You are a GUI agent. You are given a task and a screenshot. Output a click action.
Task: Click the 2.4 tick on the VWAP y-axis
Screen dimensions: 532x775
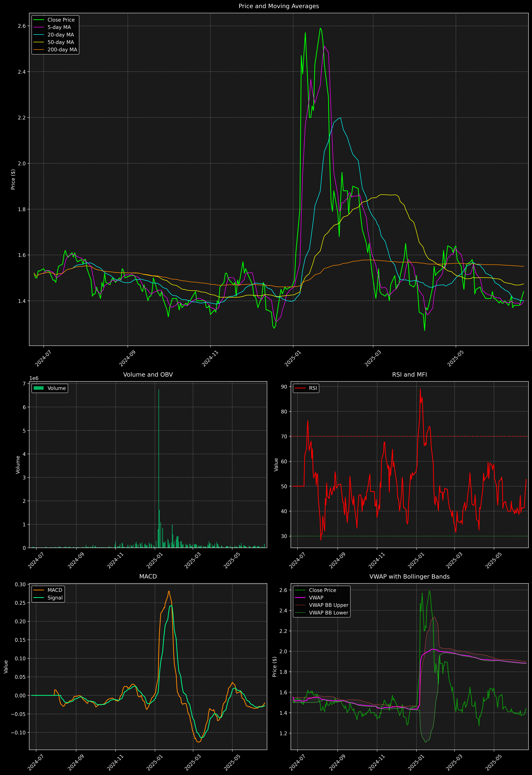283,611
